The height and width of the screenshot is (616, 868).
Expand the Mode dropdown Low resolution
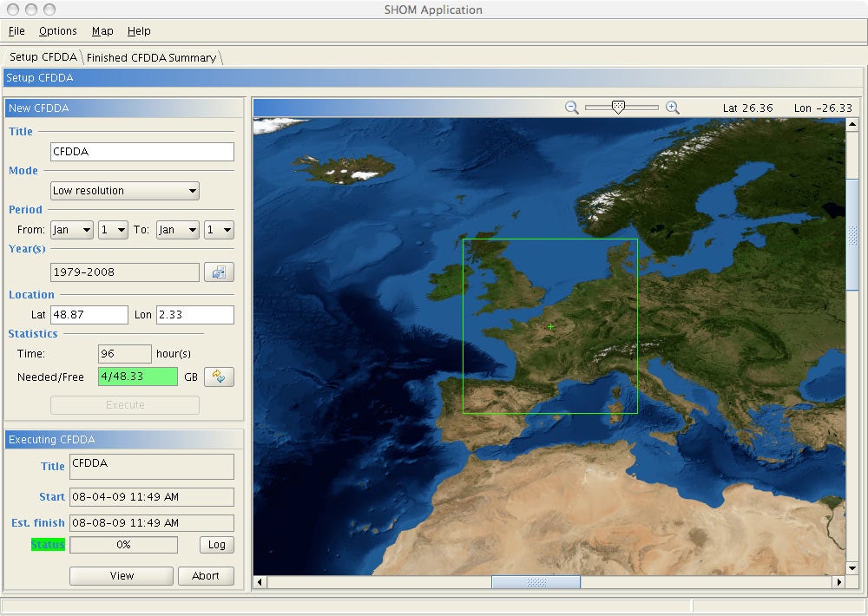(x=125, y=191)
